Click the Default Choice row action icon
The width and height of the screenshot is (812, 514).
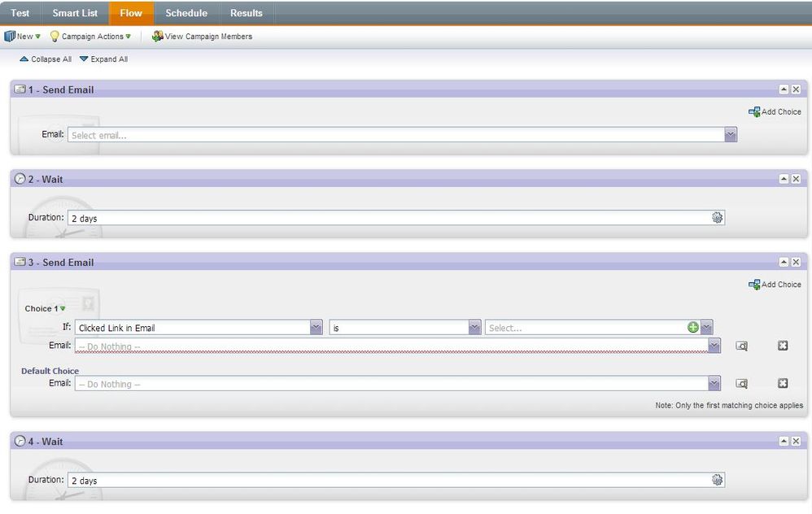[783, 383]
